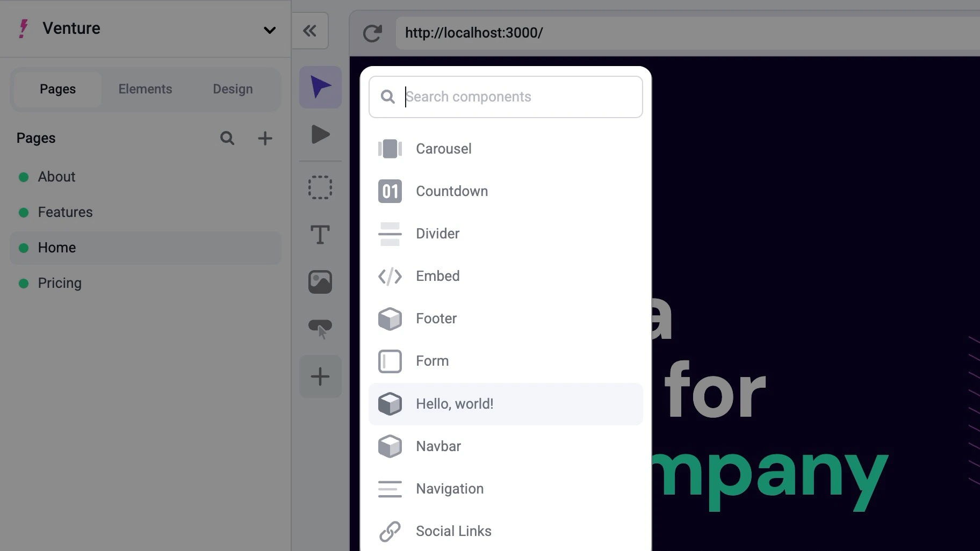Viewport: 980px width, 551px height.
Task: Insert the Hello, world! component
Action: pos(455,403)
